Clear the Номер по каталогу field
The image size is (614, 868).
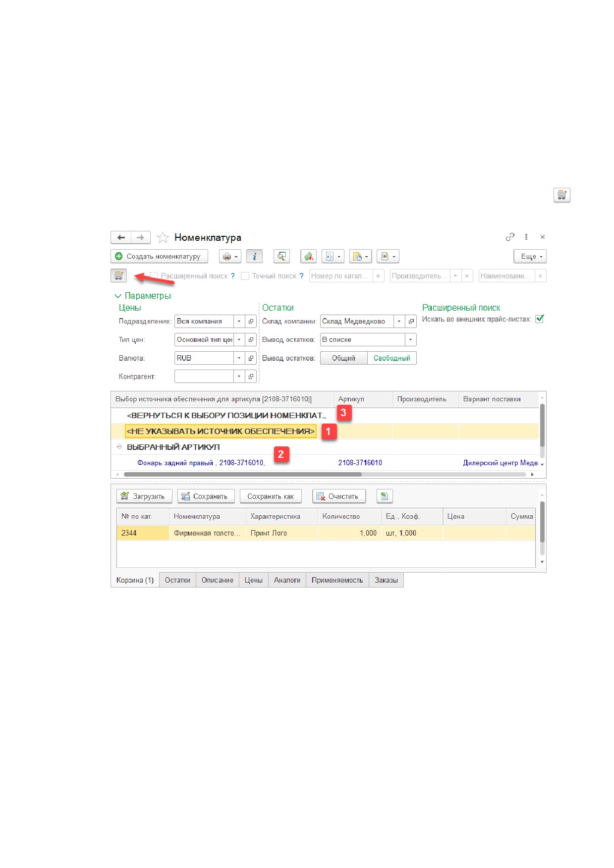pos(378,276)
